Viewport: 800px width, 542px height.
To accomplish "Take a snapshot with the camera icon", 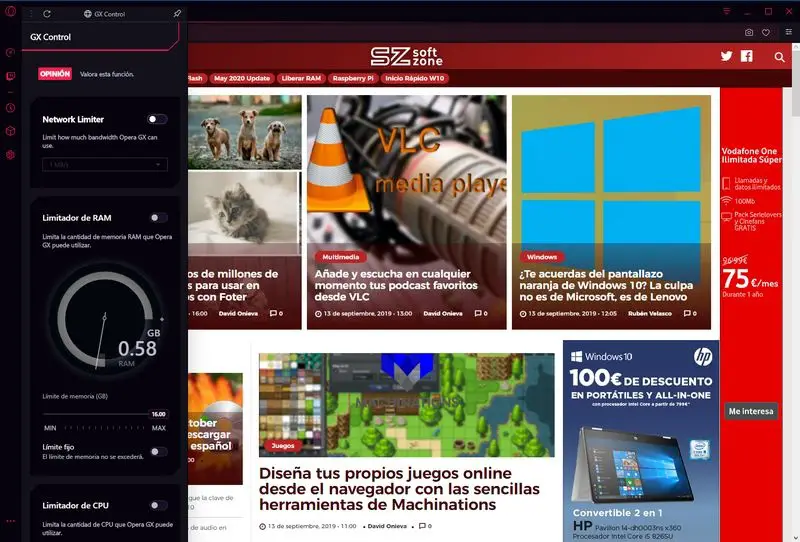I will tap(748, 32).
